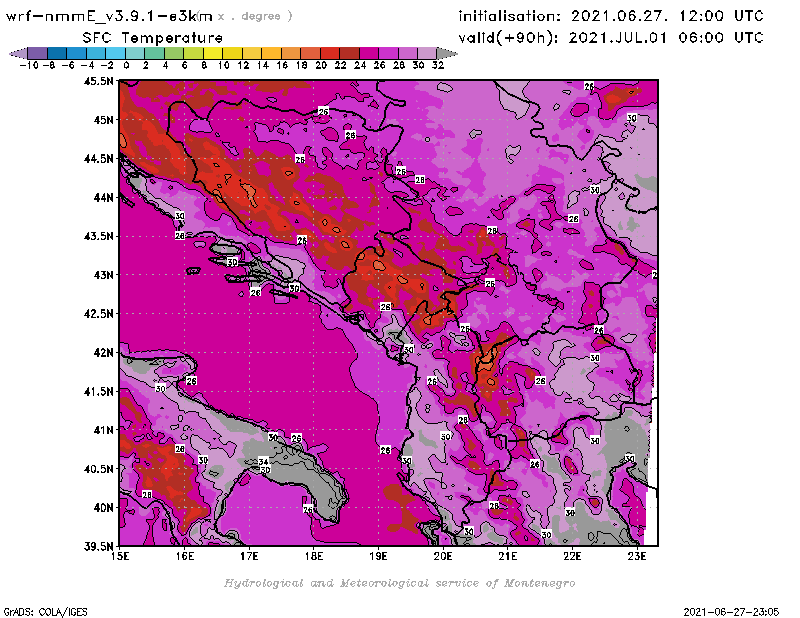Click the "SFC Temperature" title

[x=153, y=38]
